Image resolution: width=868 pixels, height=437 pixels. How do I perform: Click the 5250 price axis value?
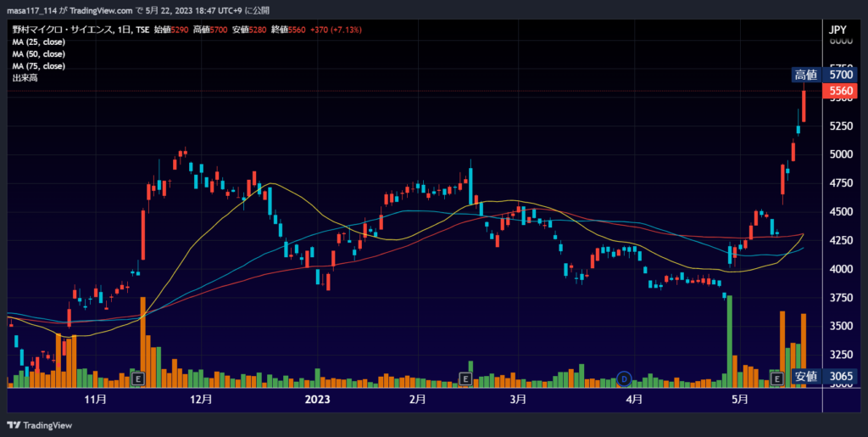pyautogui.click(x=840, y=126)
